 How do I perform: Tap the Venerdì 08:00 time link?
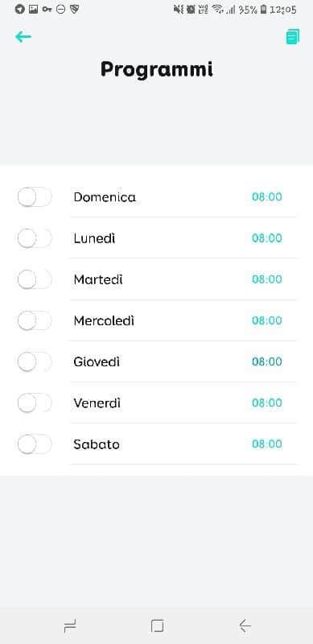(267, 403)
